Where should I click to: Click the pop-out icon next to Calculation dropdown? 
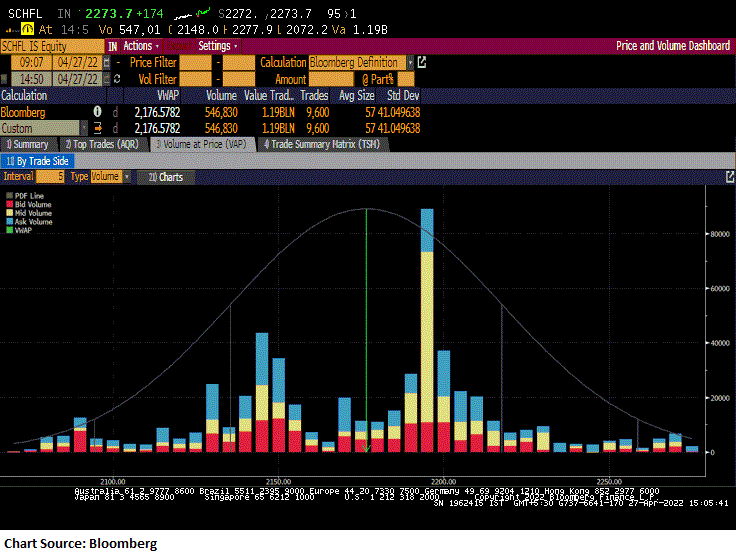tap(421, 62)
